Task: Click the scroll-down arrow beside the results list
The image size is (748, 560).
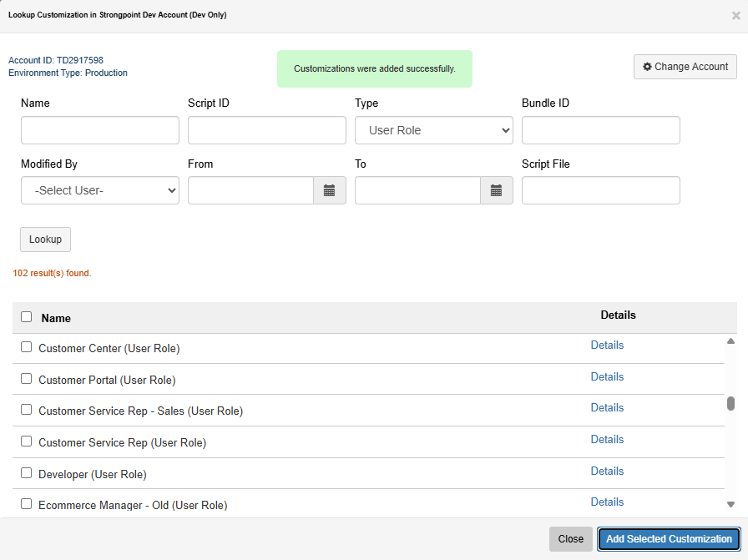Action: coord(730,504)
